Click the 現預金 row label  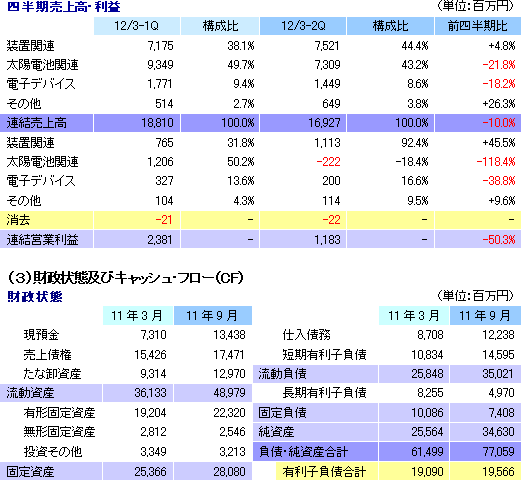[x=41, y=335]
